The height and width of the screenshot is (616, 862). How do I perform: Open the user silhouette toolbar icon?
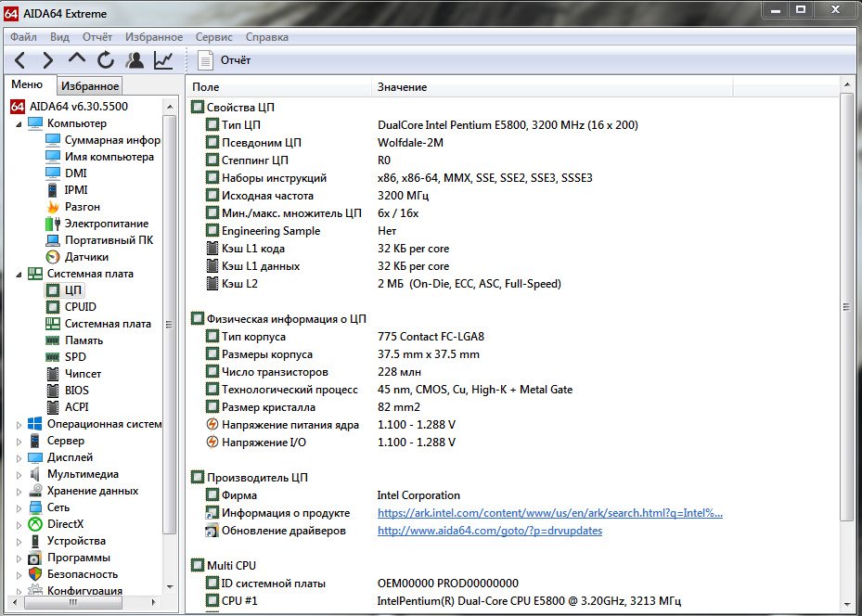point(135,60)
